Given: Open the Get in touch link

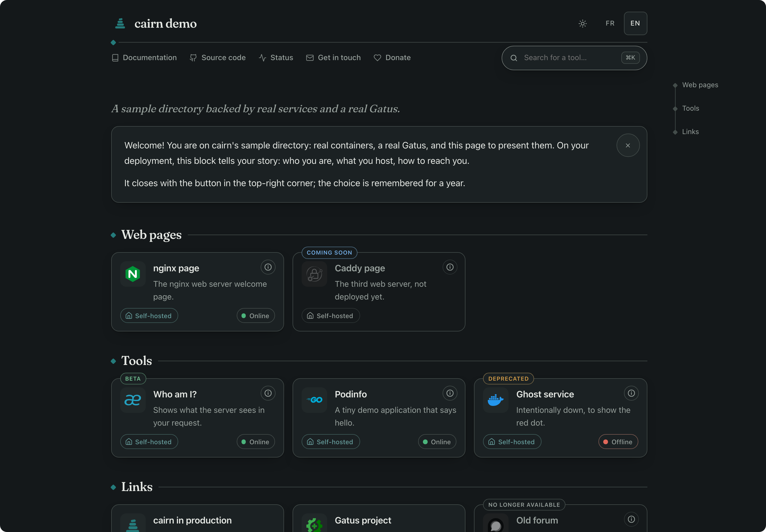Looking at the screenshot, I should [x=333, y=58].
